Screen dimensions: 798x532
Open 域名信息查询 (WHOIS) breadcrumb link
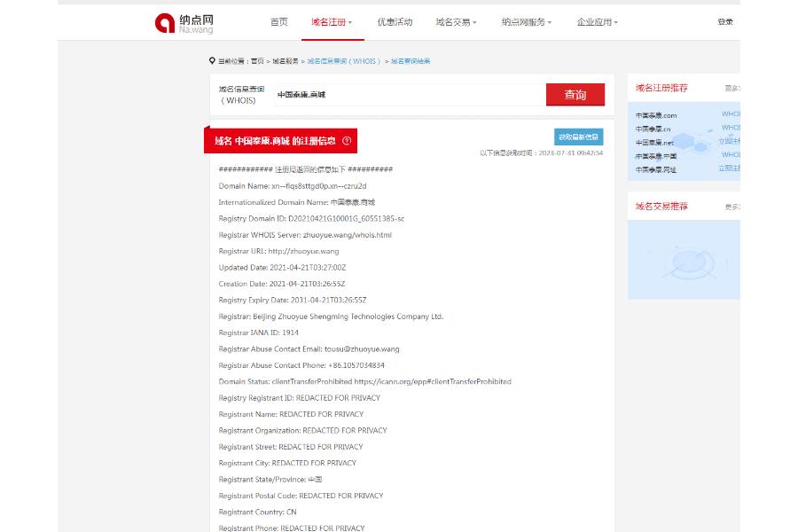pyautogui.click(x=344, y=61)
